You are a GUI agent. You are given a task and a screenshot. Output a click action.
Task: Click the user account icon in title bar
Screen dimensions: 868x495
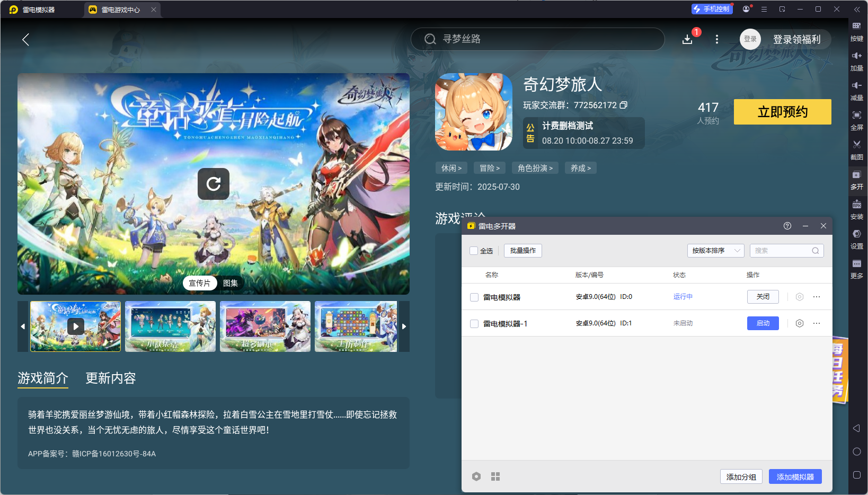tap(746, 9)
